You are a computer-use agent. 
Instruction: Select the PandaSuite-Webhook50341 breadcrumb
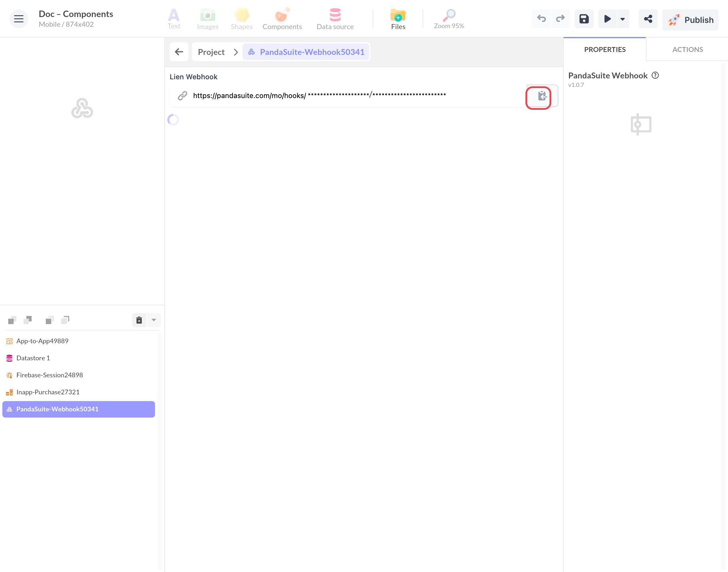[x=306, y=52]
